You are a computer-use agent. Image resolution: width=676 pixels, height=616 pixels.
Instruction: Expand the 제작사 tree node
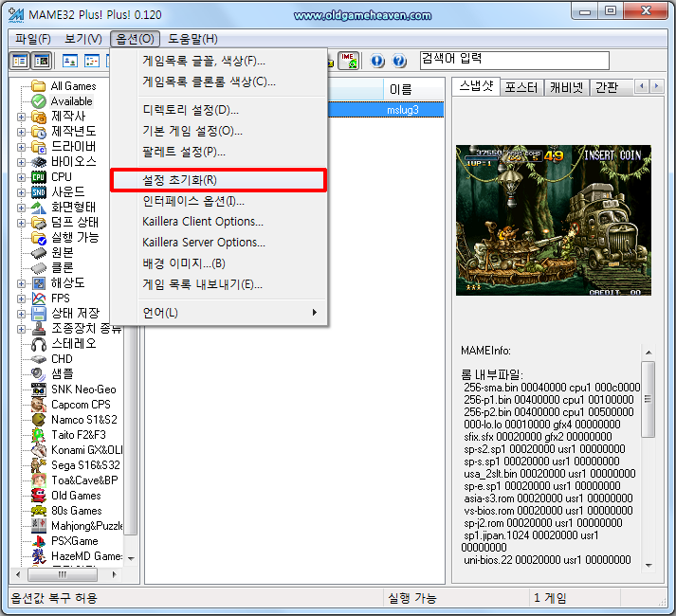(x=21, y=117)
